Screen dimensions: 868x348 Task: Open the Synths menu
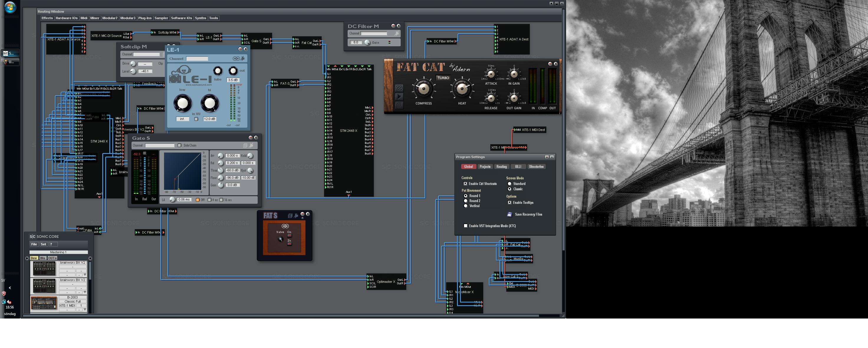click(x=200, y=18)
